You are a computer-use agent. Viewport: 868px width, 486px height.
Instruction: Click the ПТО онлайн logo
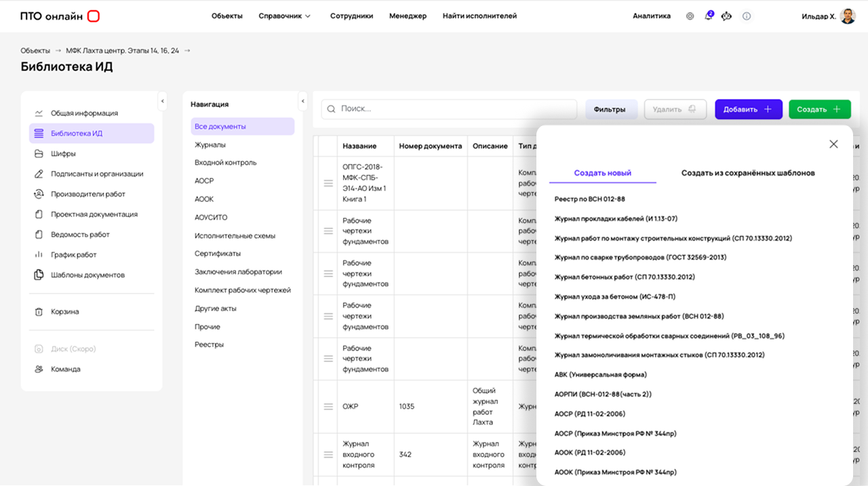(60, 16)
